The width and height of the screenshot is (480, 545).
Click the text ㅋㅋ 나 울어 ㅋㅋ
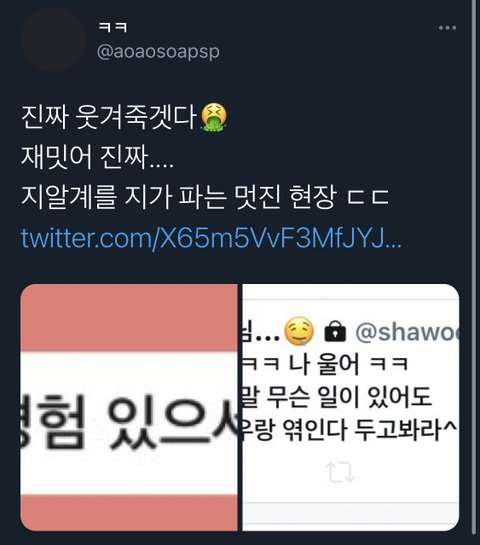(x=325, y=365)
